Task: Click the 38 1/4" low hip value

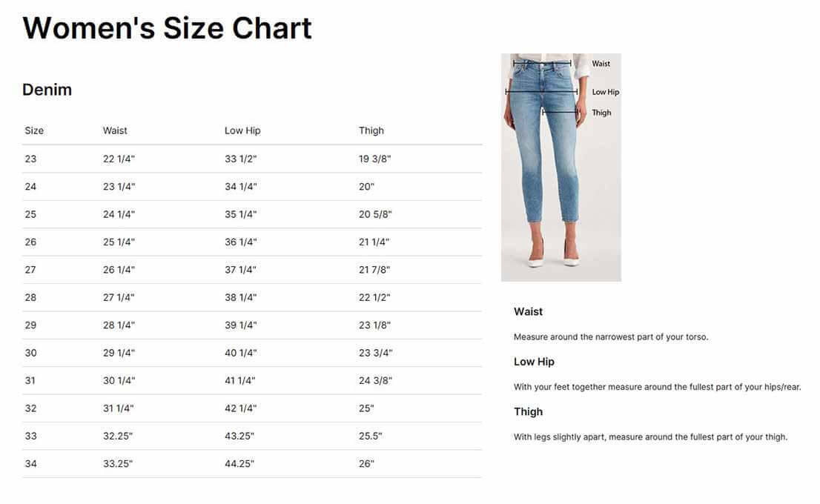Action: tap(240, 297)
